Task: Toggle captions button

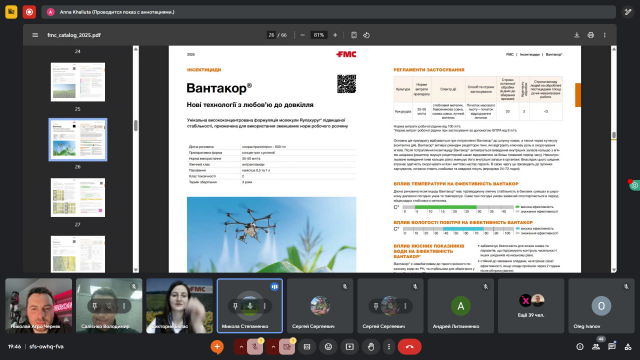Action: tap(307, 347)
